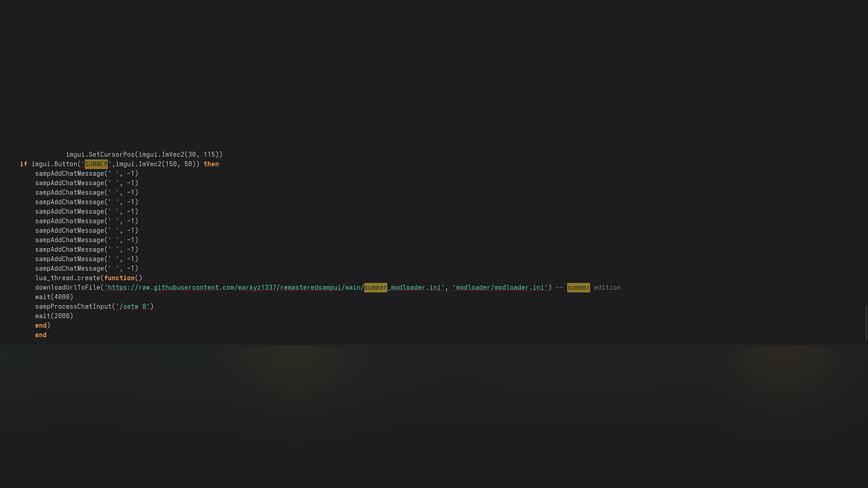Click the '/setw 0' command string
The width and height of the screenshot is (868, 488).
(x=134, y=307)
